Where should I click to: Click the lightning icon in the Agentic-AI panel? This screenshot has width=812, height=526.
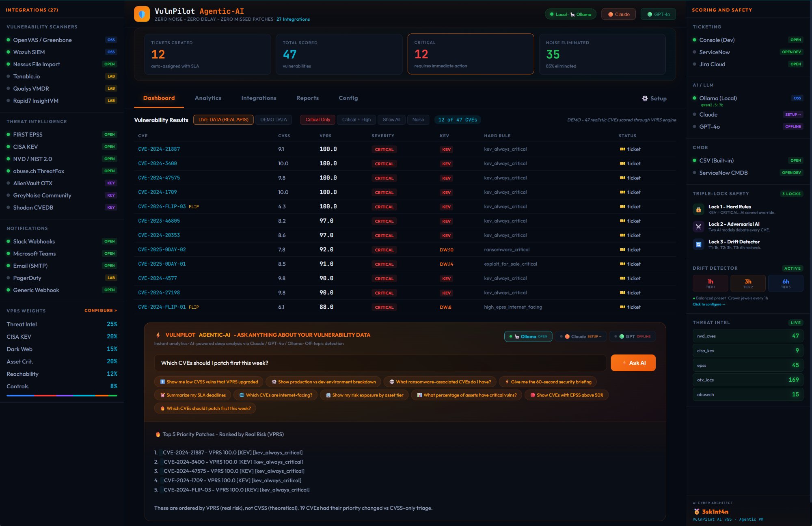[158, 335]
